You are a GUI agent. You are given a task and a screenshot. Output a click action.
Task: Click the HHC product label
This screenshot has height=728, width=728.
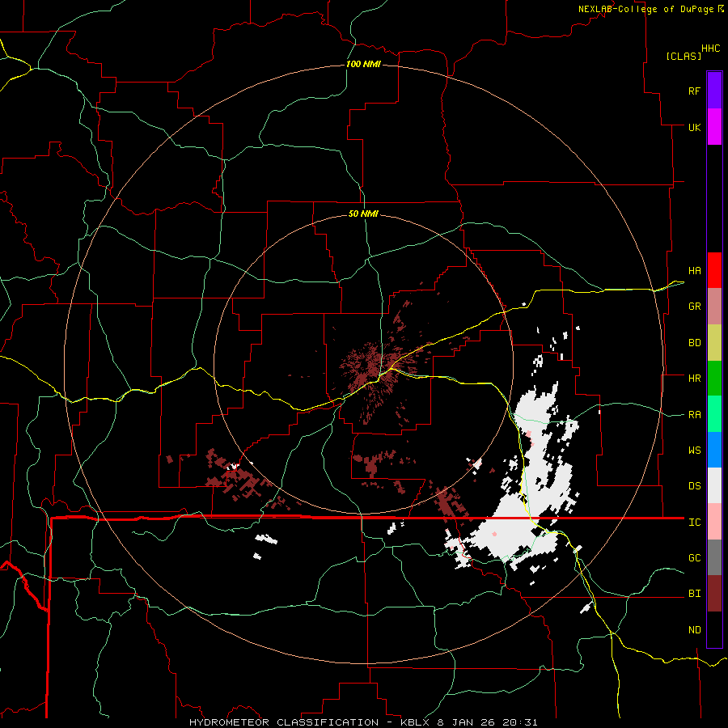711,49
